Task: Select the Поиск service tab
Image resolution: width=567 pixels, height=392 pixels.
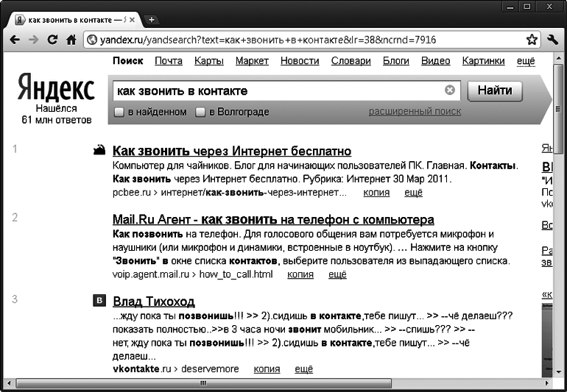Action: [128, 61]
